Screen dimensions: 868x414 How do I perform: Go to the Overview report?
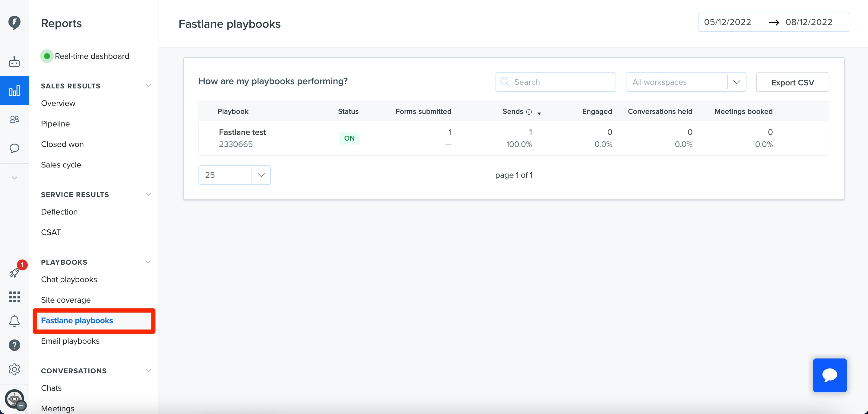[x=58, y=103]
